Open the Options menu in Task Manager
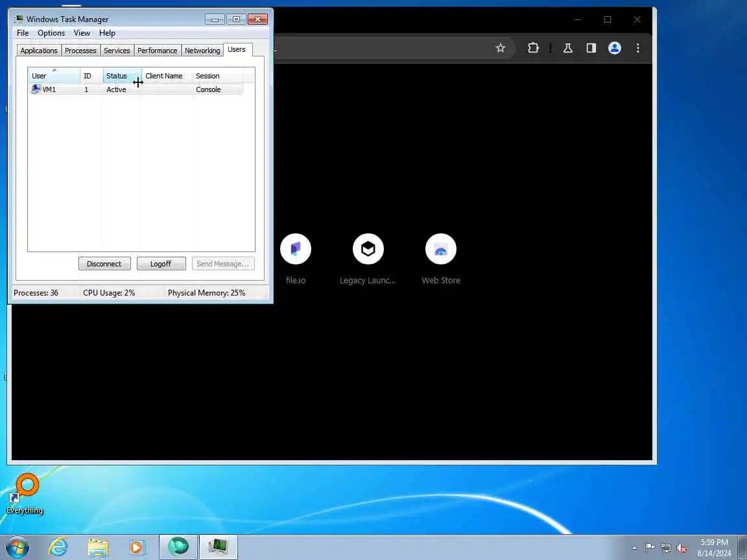Screen dimensions: 747x560 51,33
